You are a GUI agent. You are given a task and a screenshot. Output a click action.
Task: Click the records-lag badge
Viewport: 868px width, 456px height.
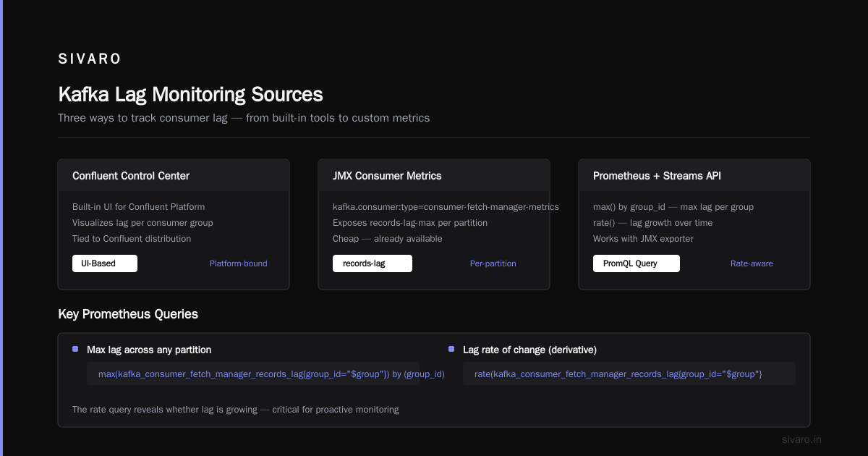373,263
